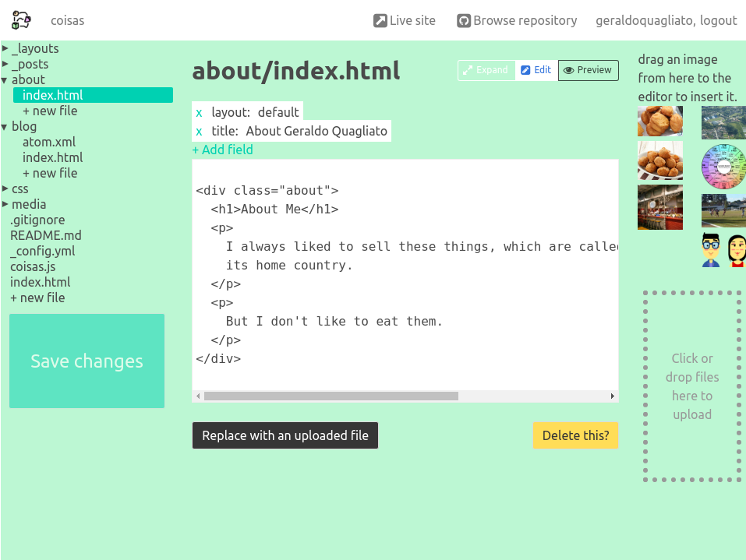Click the Save changes button
This screenshot has height=560, width=746.
[87, 361]
